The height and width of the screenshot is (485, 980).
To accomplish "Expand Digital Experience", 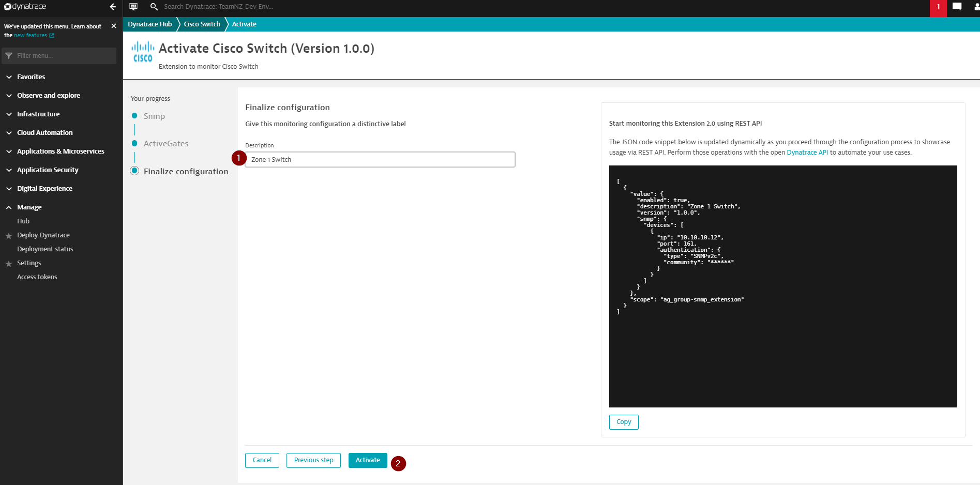I will click(x=44, y=188).
